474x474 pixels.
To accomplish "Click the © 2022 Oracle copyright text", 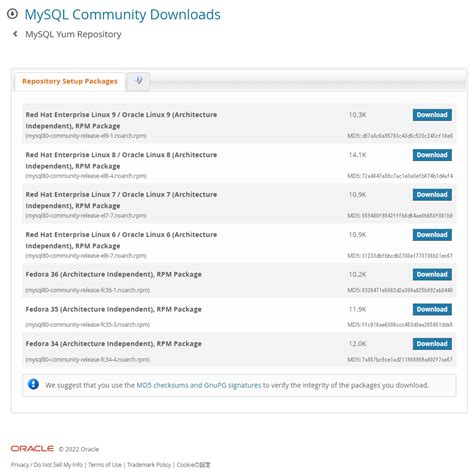I will (x=79, y=449).
